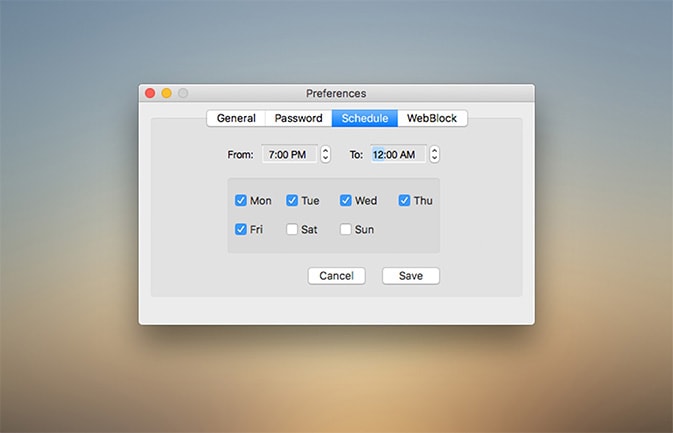Image resolution: width=673 pixels, height=433 pixels.
Task: Toggle the Fri checkbox off
Action: click(x=241, y=229)
